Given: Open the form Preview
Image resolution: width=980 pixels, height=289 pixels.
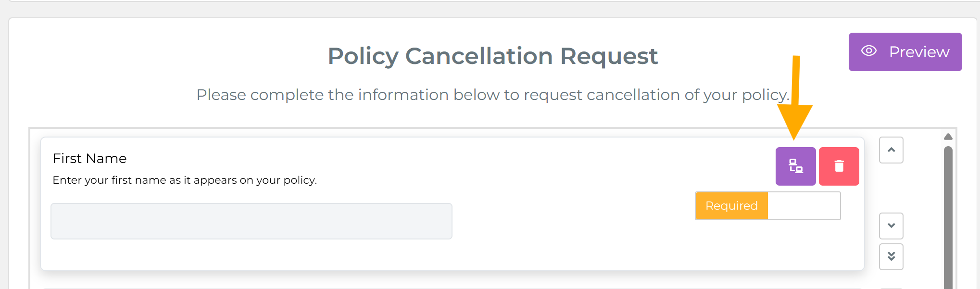Looking at the screenshot, I should 905,51.
